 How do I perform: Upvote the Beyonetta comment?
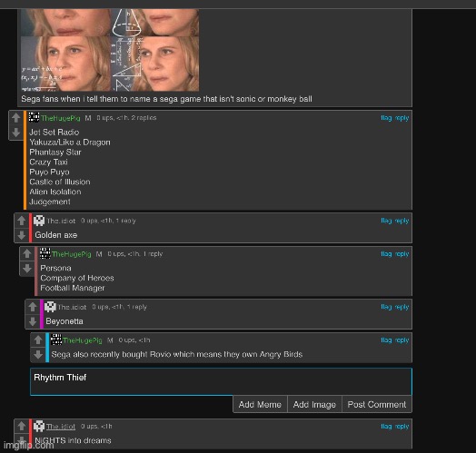click(33, 307)
